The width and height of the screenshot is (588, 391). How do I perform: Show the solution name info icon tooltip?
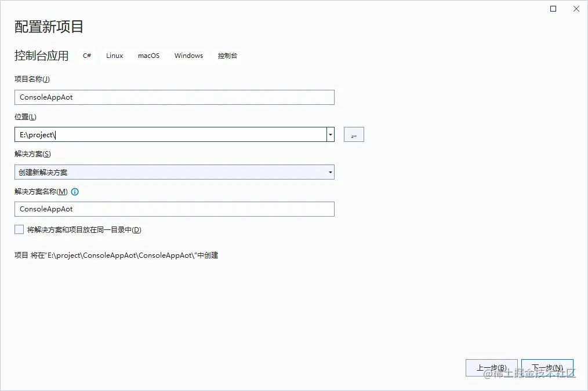75,192
